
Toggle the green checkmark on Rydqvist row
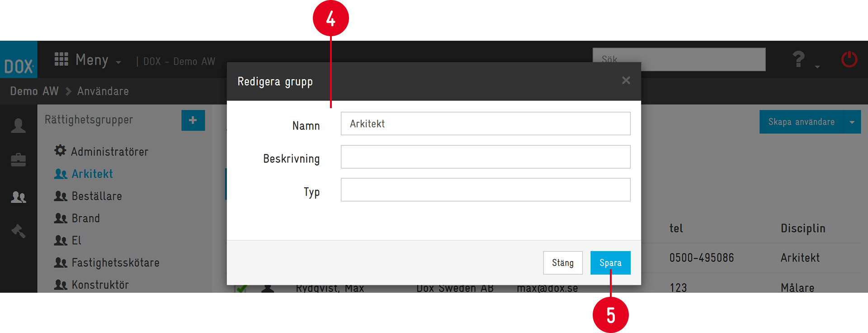[x=241, y=288]
